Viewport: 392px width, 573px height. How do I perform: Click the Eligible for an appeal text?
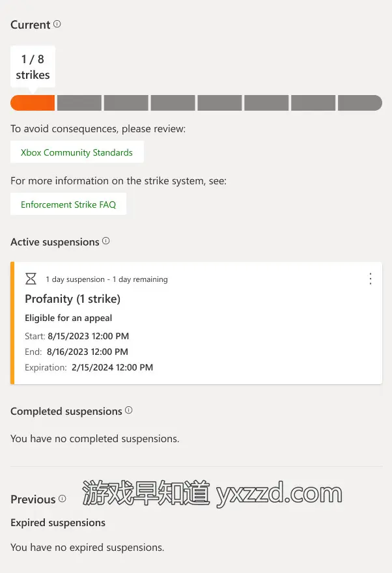[x=68, y=318]
